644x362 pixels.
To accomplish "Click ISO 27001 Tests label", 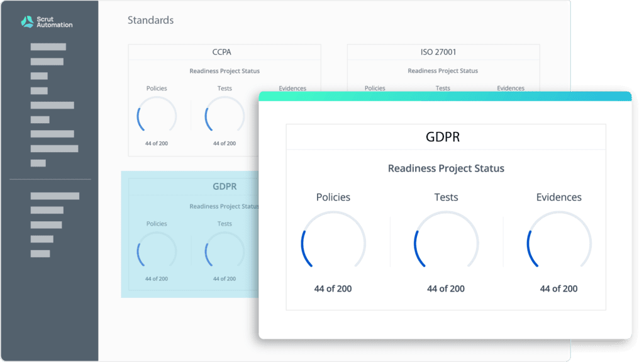I will point(443,88).
